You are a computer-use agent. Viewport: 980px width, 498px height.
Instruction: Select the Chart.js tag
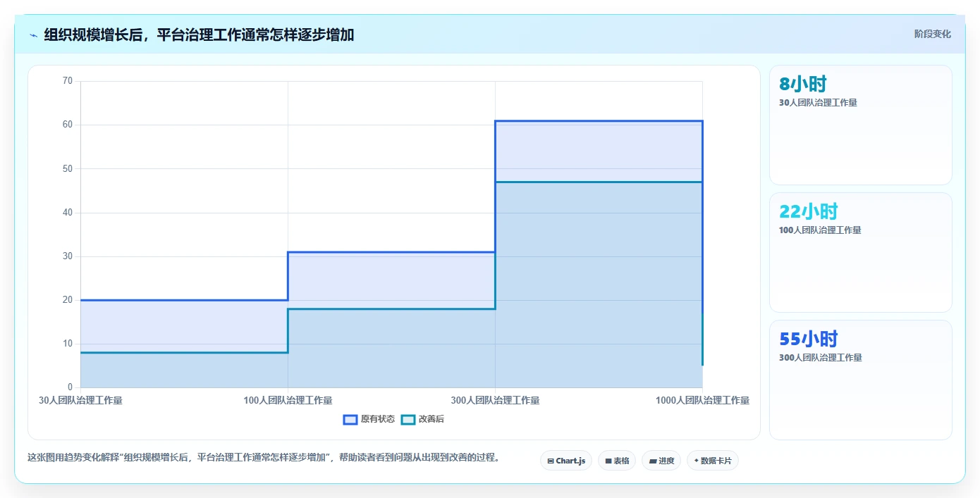point(566,461)
